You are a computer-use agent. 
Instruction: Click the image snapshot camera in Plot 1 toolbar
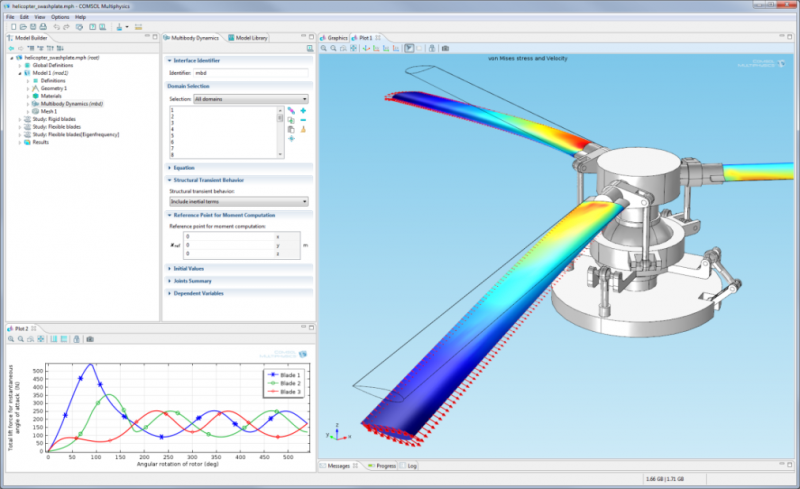point(445,48)
